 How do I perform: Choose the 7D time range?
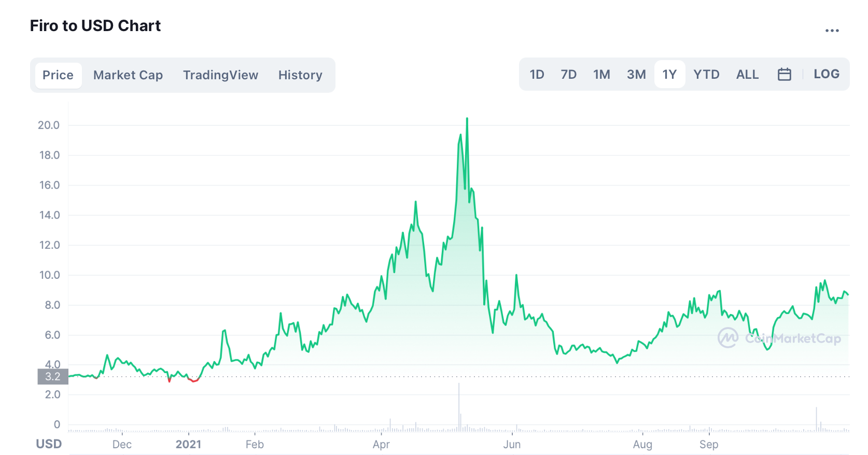point(568,75)
